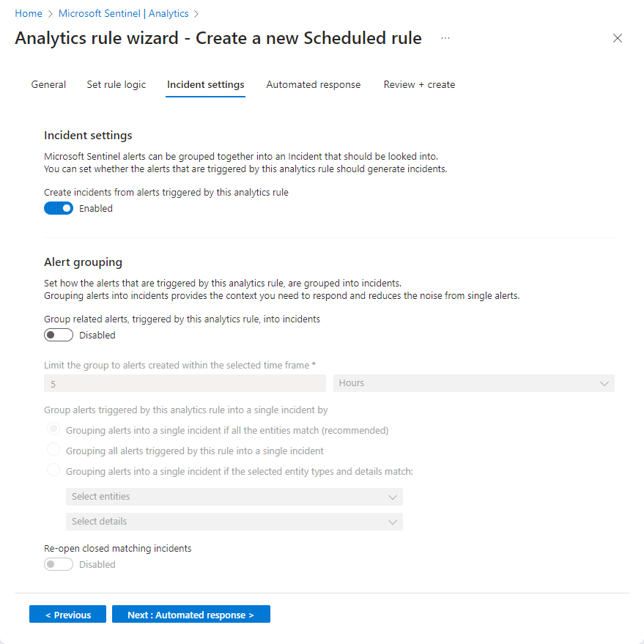Go to the Automated response tab
644x644 pixels.
(x=314, y=84)
